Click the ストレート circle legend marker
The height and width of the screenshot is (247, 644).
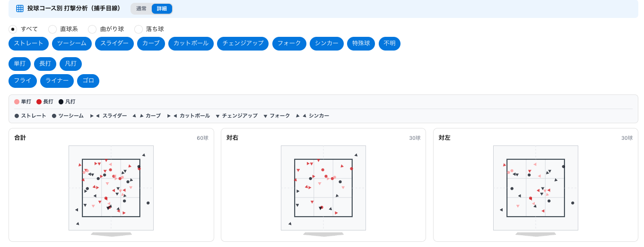click(x=17, y=116)
